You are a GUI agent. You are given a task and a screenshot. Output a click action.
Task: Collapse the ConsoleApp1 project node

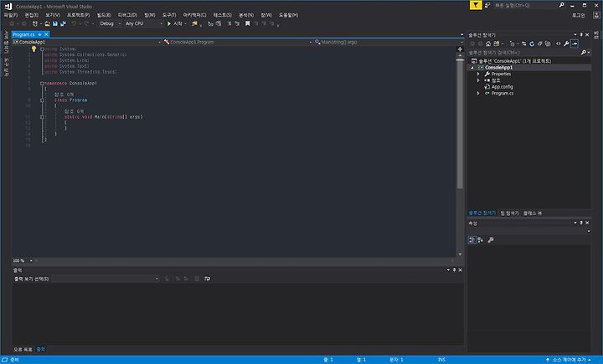(x=472, y=68)
